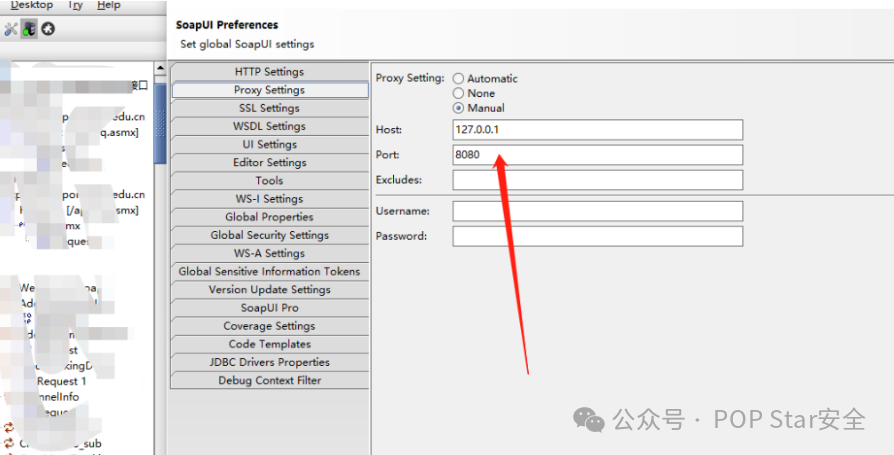Open the Try menu
Viewport: 894px width, 455px height.
[75, 5]
